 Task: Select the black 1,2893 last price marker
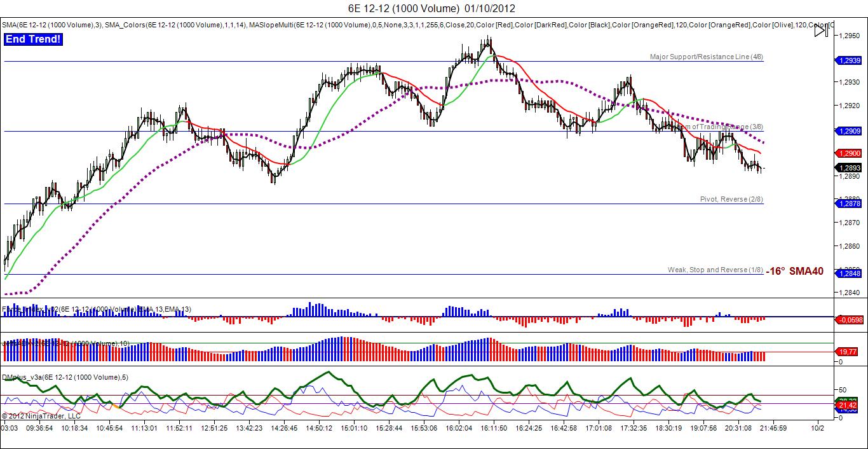click(x=850, y=168)
